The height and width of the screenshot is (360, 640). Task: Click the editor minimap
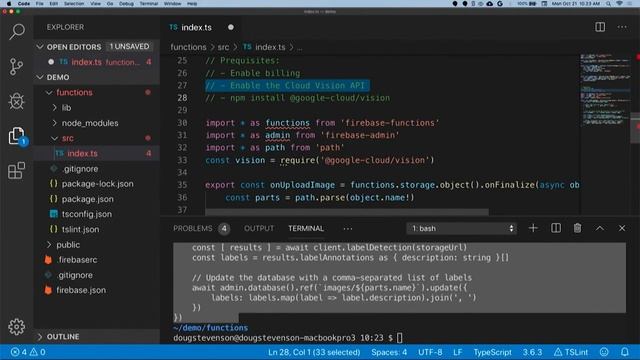(606, 90)
